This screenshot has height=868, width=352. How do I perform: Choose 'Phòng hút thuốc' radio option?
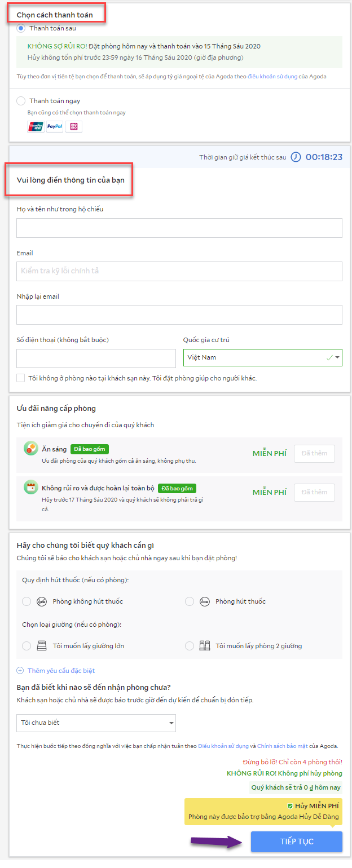pyautogui.click(x=190, y=601)
